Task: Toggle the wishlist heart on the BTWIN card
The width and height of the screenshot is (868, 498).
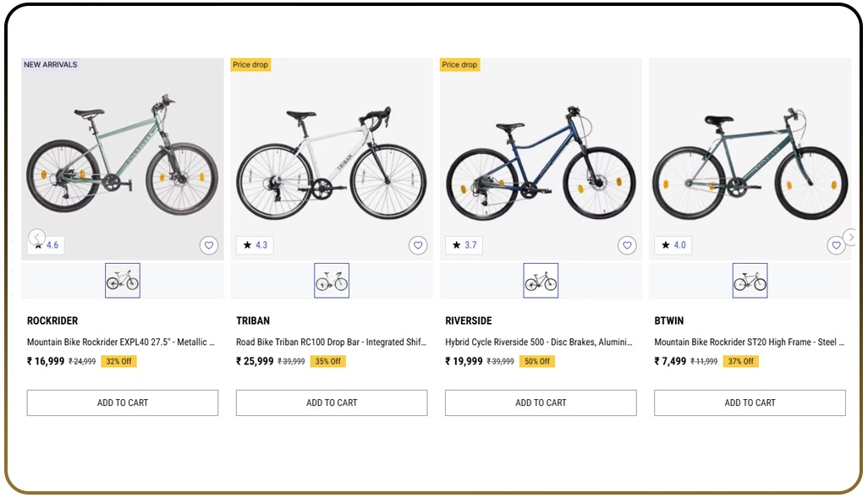Action: click(836, 244)
